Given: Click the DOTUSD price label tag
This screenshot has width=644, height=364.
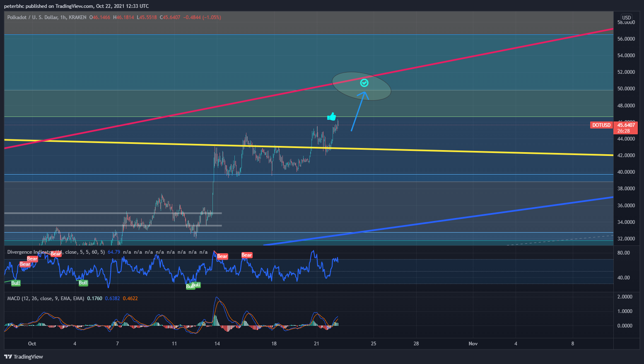Looking at the screenshot, I should [x=601, y=125].
